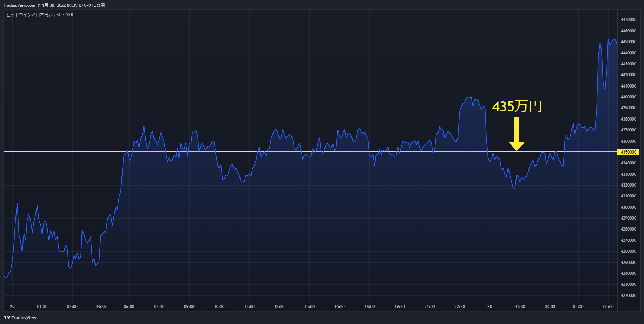Click the 18:00 time axis label
The image size is (644, 324).
click(x=369, y=307)
